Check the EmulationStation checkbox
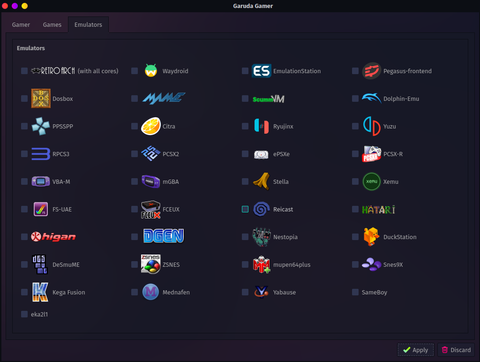Screen dimensions: 480x362 245,71
